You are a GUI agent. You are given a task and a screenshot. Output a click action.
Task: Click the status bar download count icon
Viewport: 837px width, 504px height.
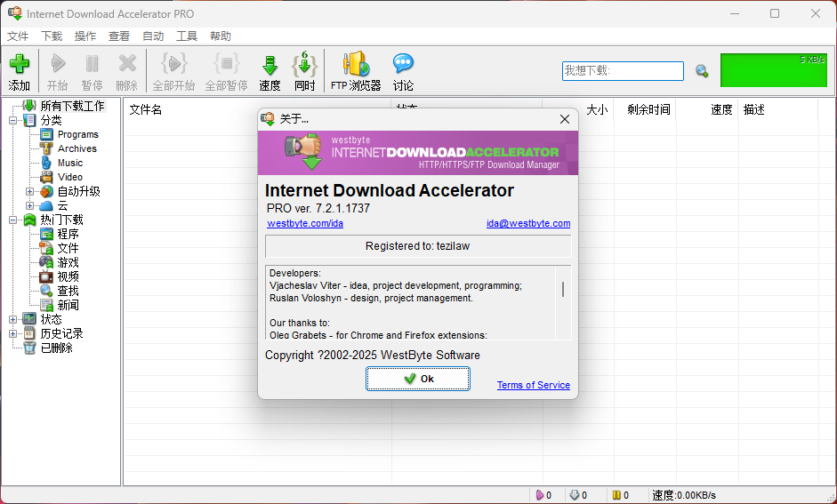(575, 495)
